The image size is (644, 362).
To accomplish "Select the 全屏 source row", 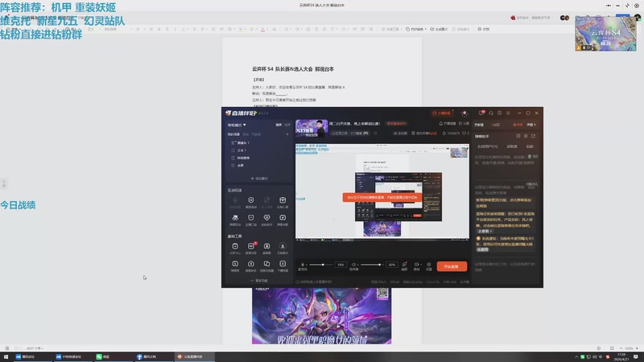I will point(258,166).
